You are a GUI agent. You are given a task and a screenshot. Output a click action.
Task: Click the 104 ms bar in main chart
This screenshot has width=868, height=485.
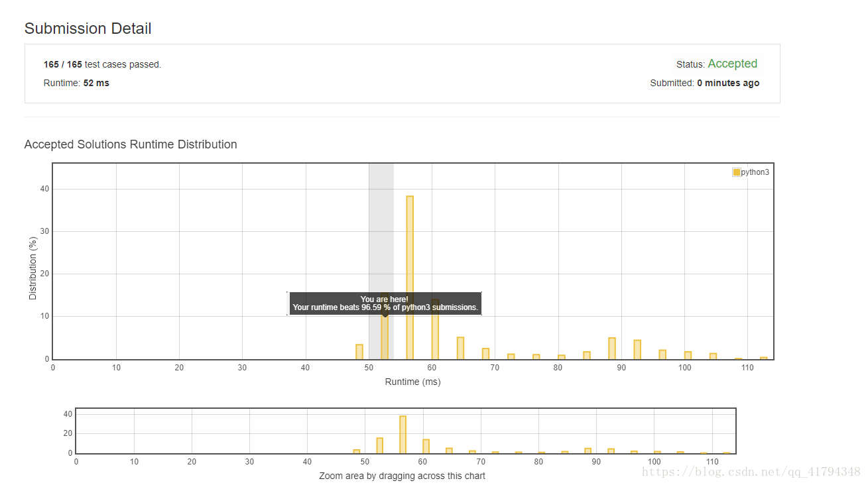[713, 356]
